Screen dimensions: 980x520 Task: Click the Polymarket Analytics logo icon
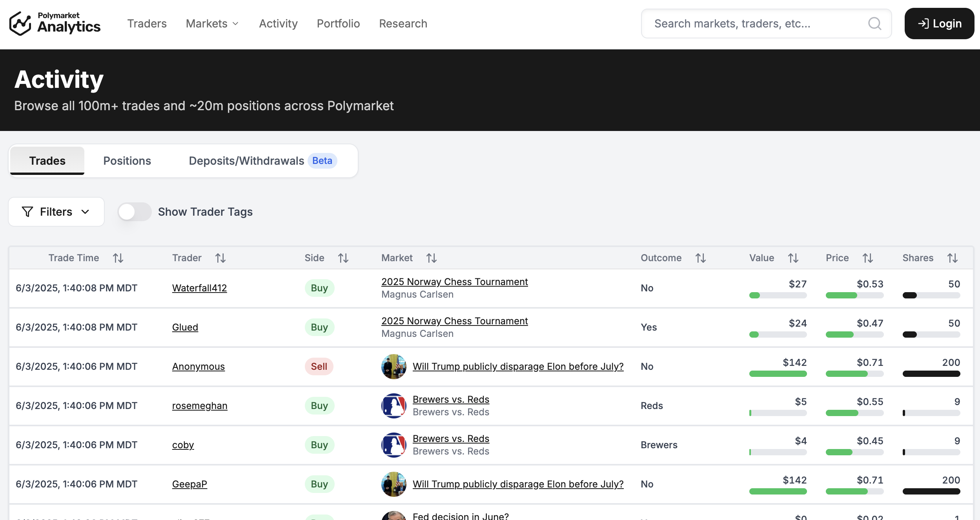[20, 24]
